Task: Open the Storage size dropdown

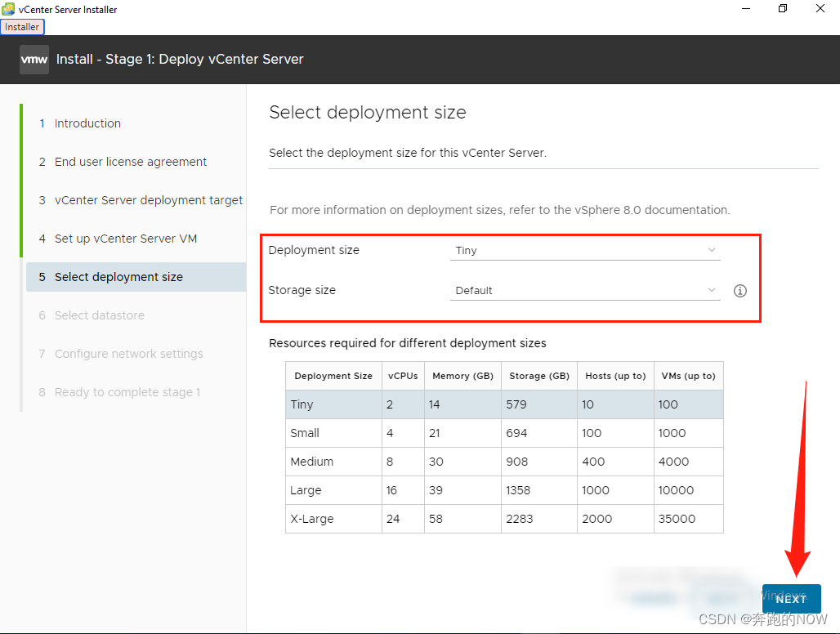Action: (x=585, y=290)
